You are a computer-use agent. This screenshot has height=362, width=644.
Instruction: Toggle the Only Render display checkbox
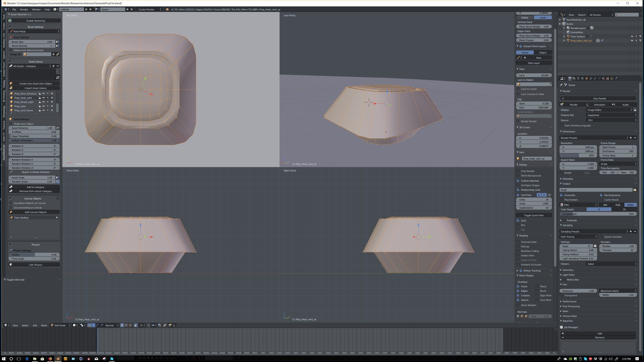click(x=518, y=171)
